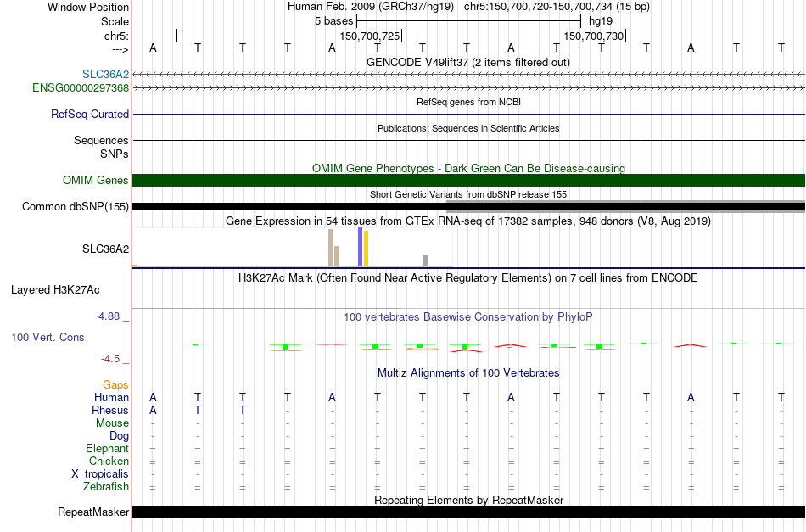The image size is (806, 532).
Task: Click the RepeatMasker track label
Action: (93, 512)
